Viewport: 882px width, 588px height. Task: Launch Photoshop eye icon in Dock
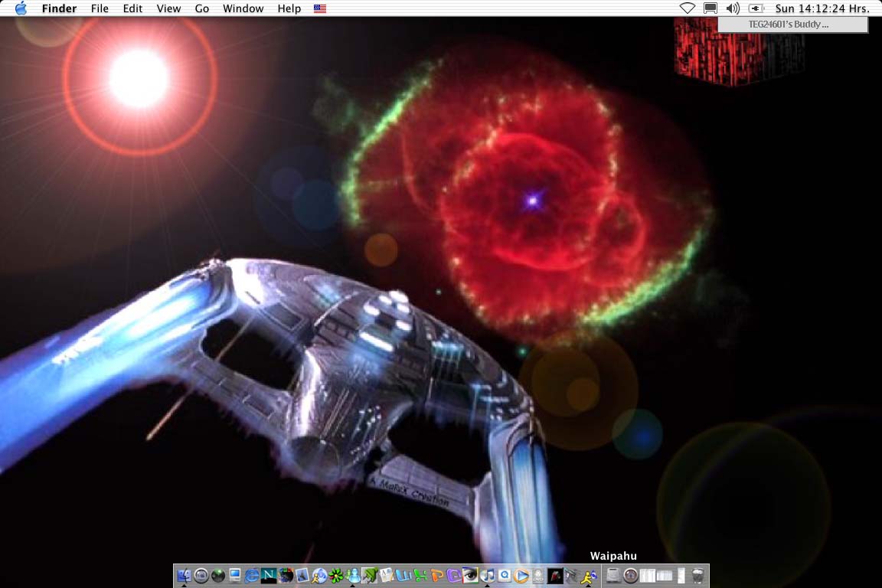pyautogui.click(x=470, y=575)
